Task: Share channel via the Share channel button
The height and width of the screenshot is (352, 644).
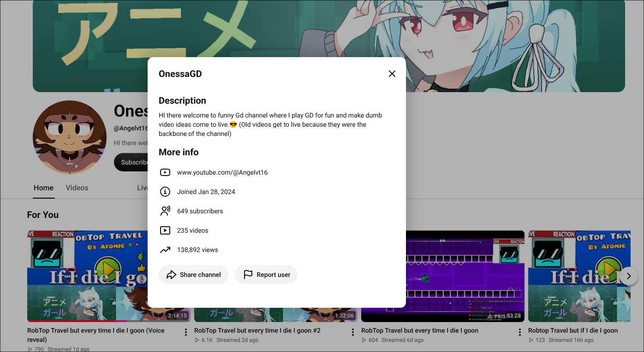Action: (x=193, y=275)
